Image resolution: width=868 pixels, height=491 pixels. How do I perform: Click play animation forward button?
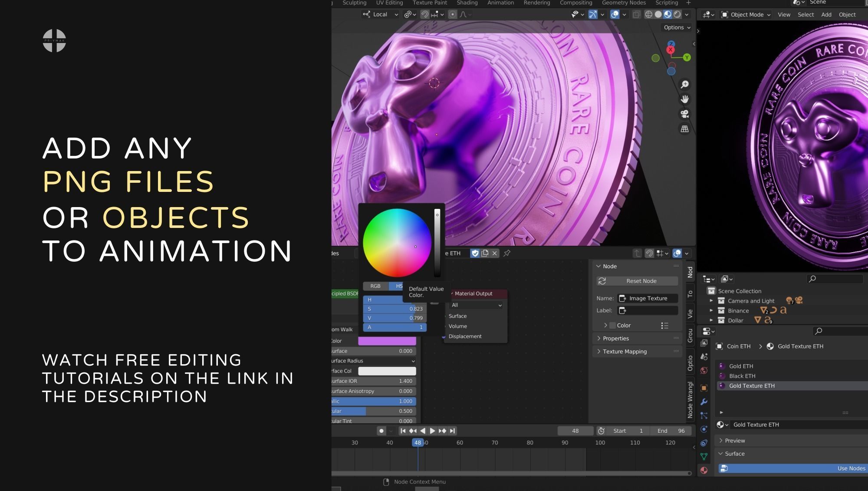(432, 431)
